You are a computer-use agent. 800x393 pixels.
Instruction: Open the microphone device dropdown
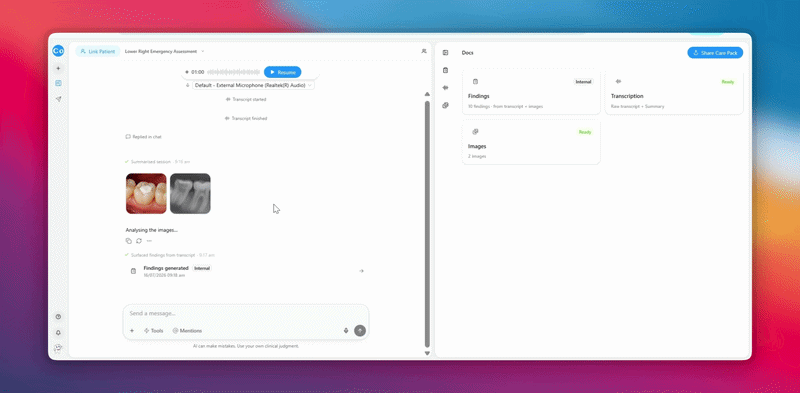[254, 85]
